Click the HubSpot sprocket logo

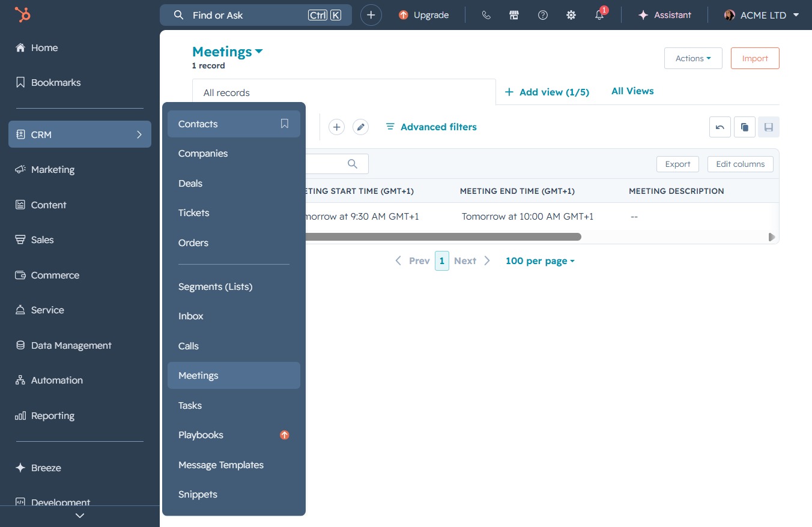click(23, 15)
